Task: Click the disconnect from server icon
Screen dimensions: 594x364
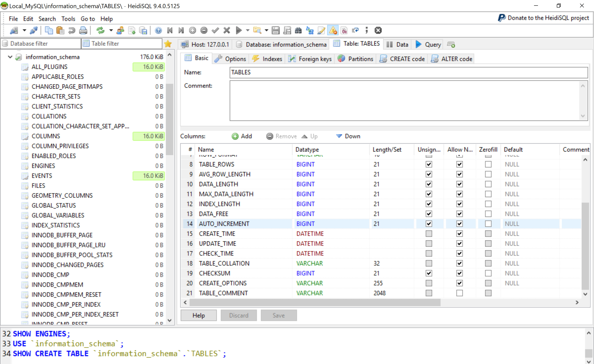Action: pyautogui.click(x=33, y=30)
